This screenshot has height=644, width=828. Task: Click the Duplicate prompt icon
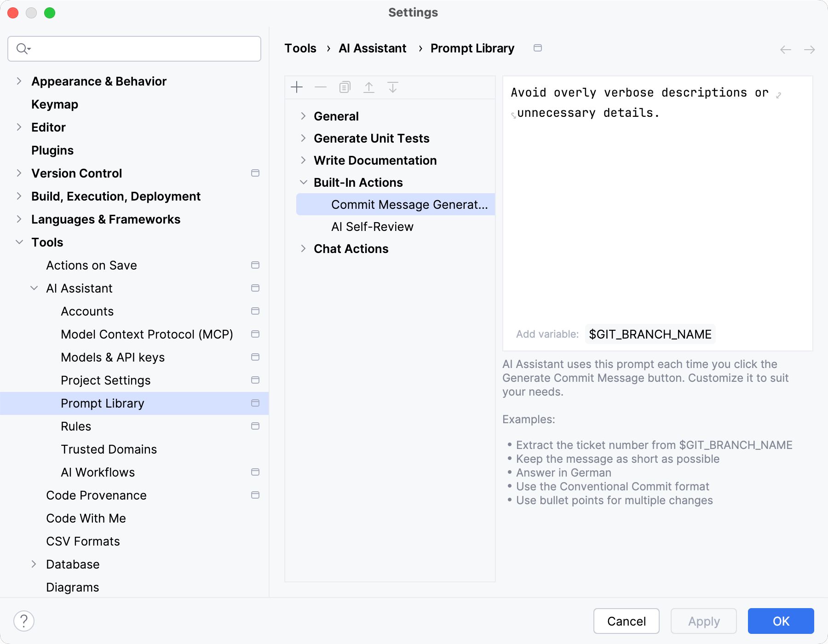345,87
